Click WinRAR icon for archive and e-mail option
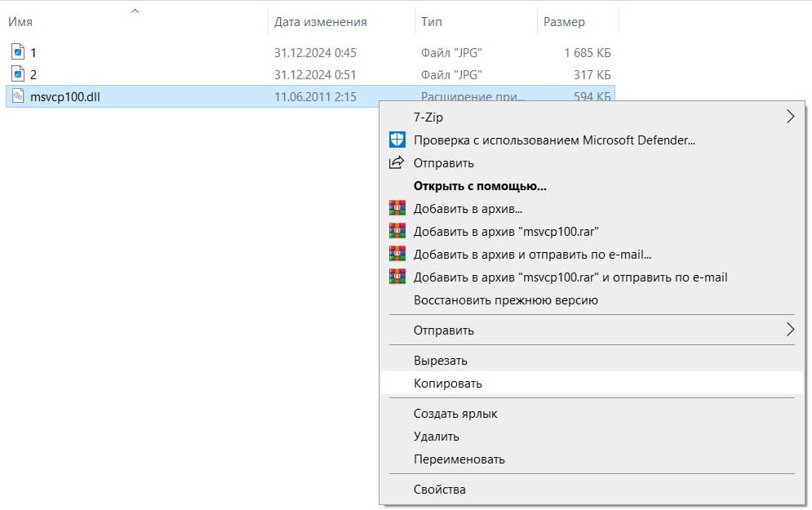The width and height of the screenshot is (812, 510). click(x=397, y=254)
